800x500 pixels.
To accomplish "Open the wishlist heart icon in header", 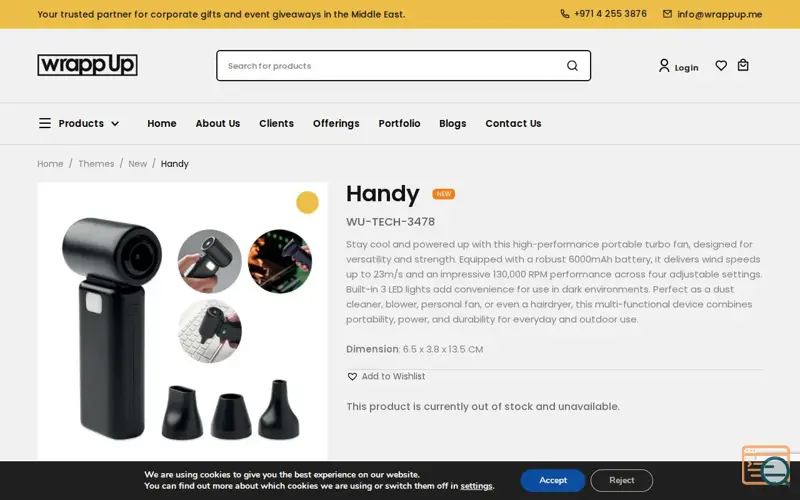I will point(721,65).
